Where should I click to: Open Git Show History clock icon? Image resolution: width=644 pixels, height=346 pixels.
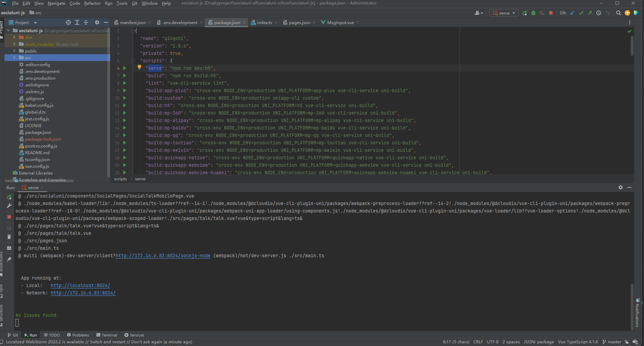point(599,13)
